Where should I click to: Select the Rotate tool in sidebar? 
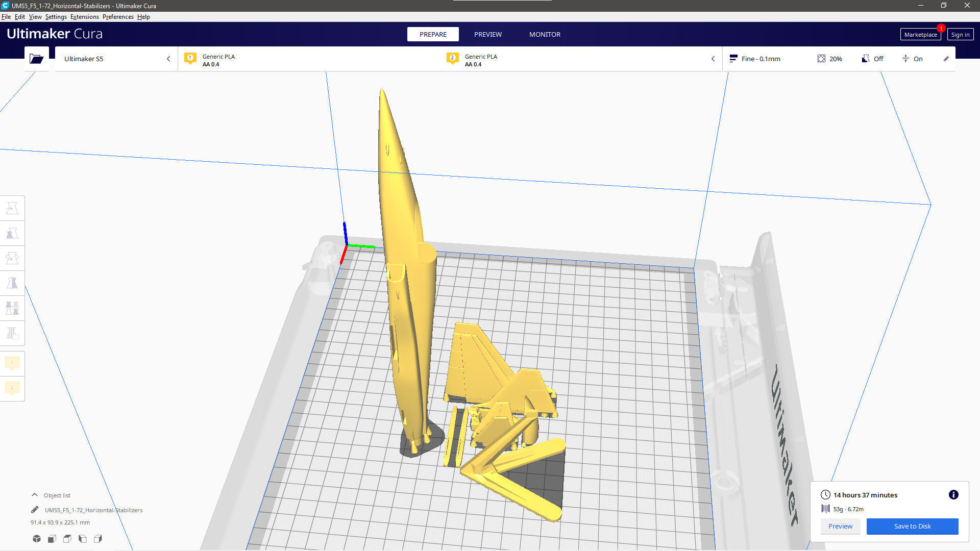tap(12, 258)
